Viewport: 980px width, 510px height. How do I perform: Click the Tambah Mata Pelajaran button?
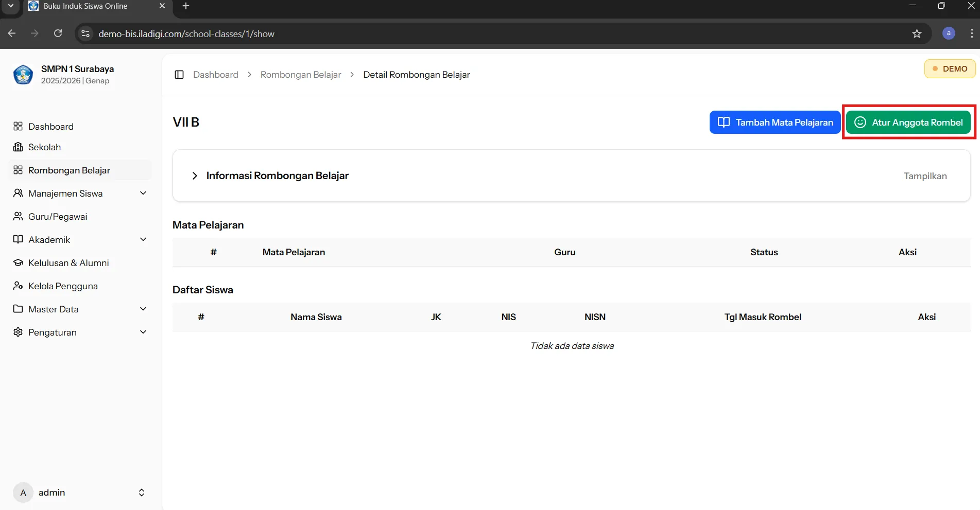[x=775, y=122]
